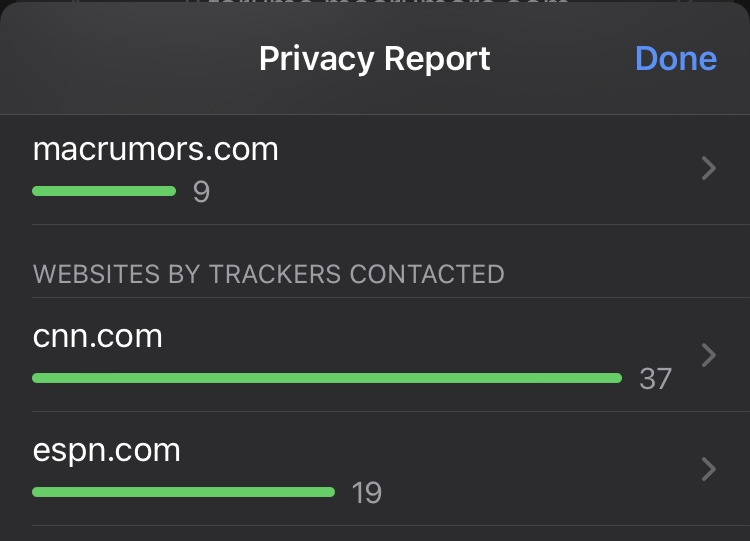This screenshot has width=750, height=541.
Task: Select the cnn.com site name
Action: click(97, 336)
